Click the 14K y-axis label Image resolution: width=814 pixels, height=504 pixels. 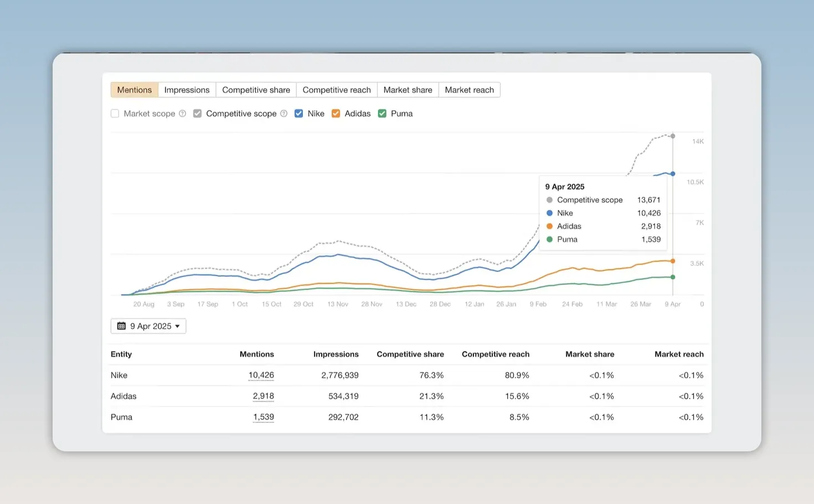pos(698,141)
